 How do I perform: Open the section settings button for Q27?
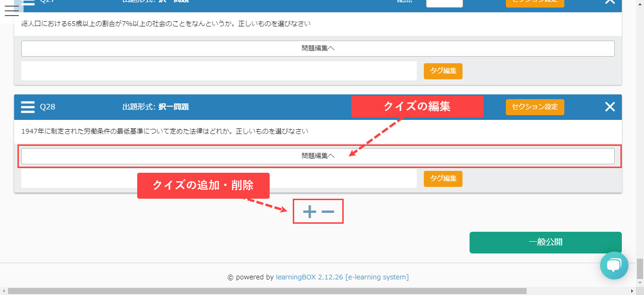tap(535, 2)
